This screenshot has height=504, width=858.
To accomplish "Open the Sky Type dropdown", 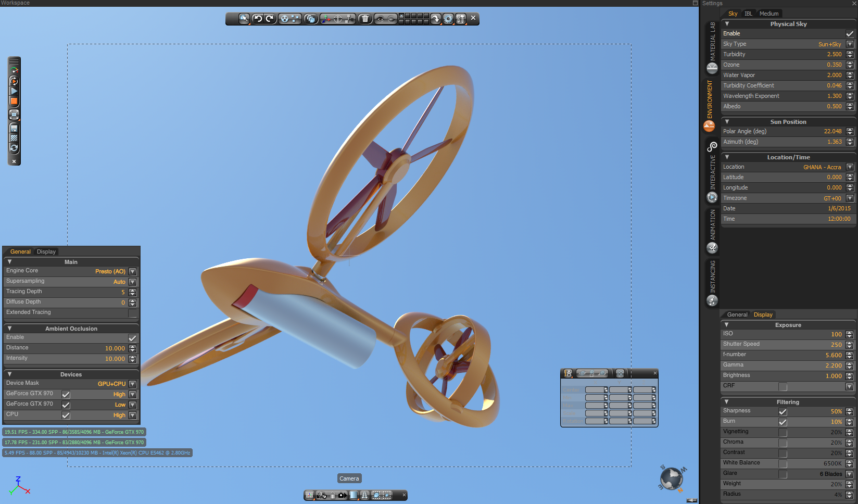I will coord(850,44).
